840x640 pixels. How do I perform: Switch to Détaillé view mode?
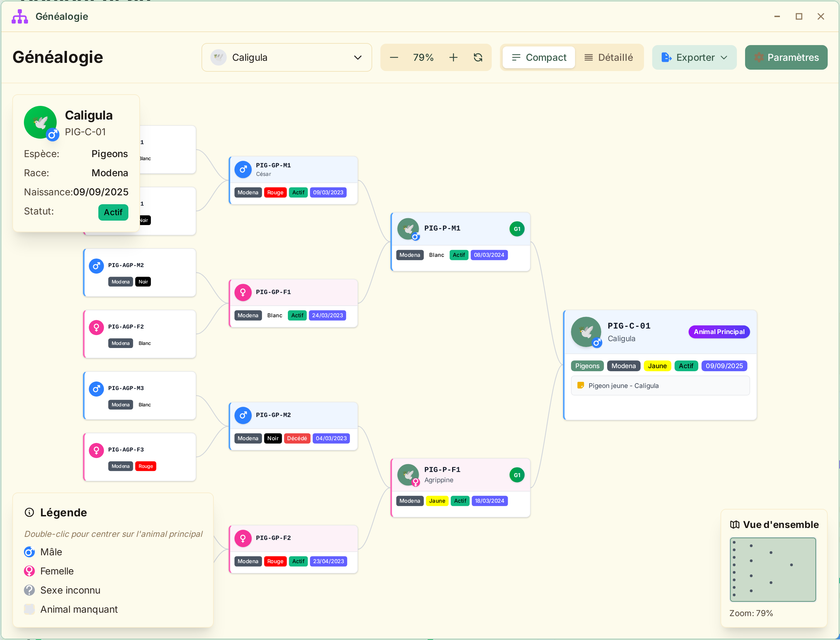tap(608, 57)
